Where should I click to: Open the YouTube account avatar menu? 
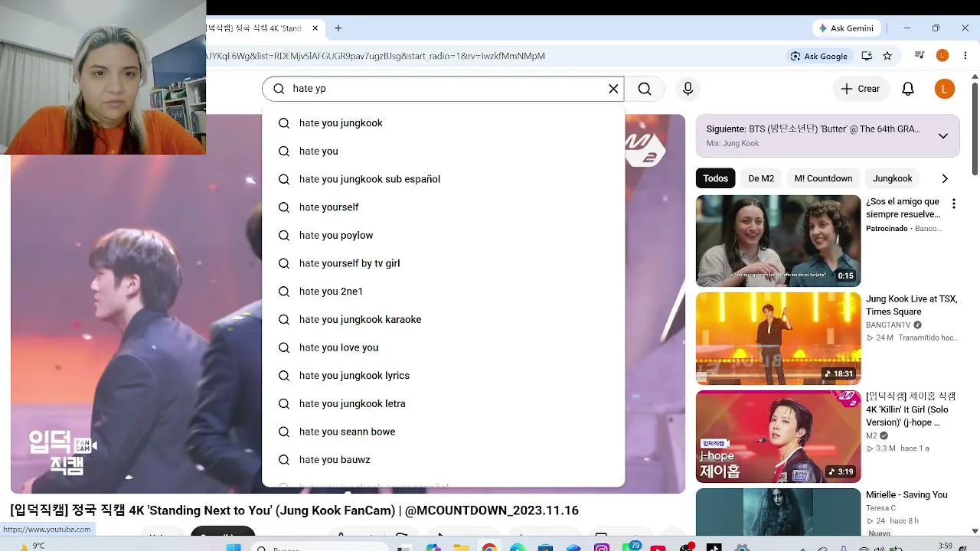click(945, 89)
